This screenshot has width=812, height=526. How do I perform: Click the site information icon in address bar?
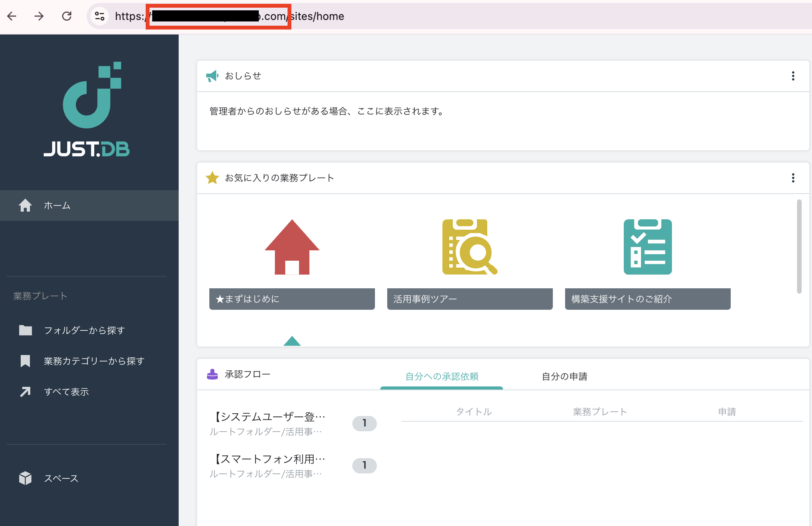[x=100, y=16]
